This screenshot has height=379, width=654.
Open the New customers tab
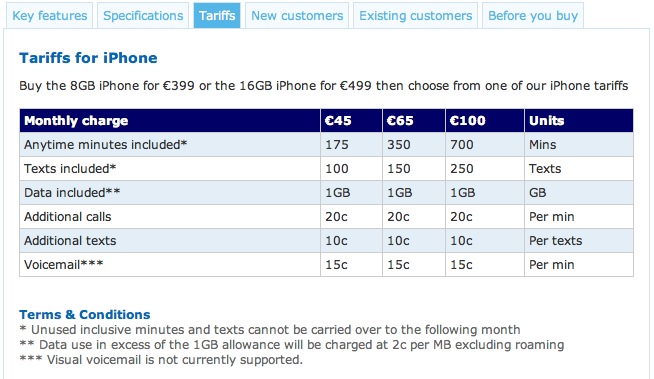pos(297,16)
